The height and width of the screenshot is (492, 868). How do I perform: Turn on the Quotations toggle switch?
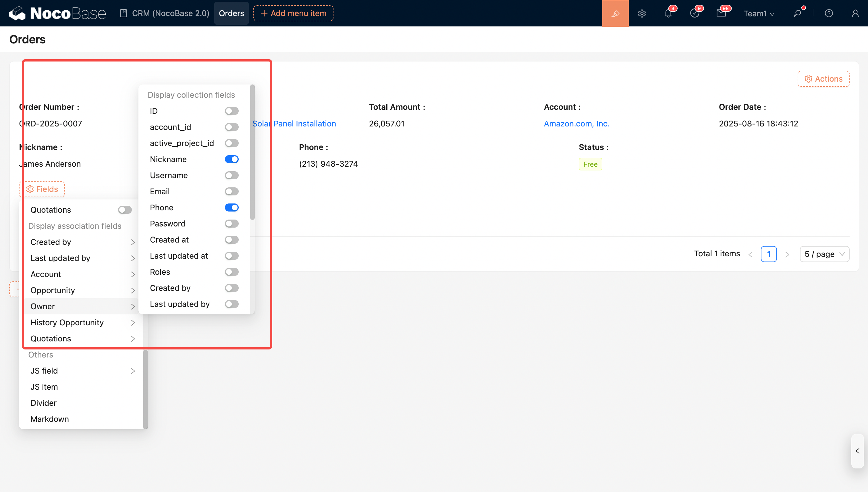coord(125,210)
